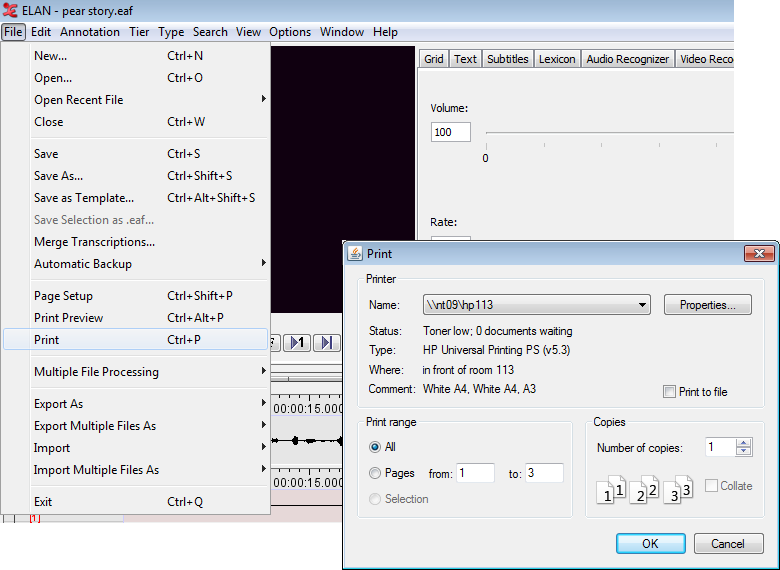Click the Print entry in File menu
The height and width of the screenshot is (570, 780).
click(135, 339)
